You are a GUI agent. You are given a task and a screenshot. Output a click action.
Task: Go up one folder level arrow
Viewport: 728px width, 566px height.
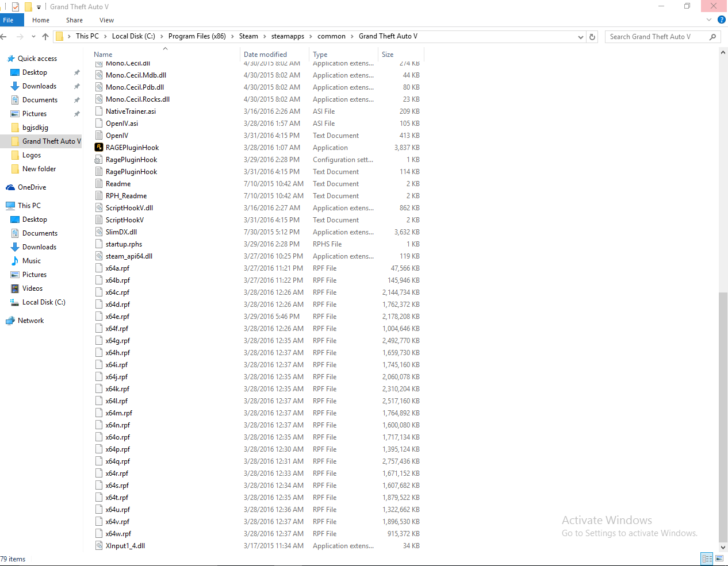[x=45, y=36]
